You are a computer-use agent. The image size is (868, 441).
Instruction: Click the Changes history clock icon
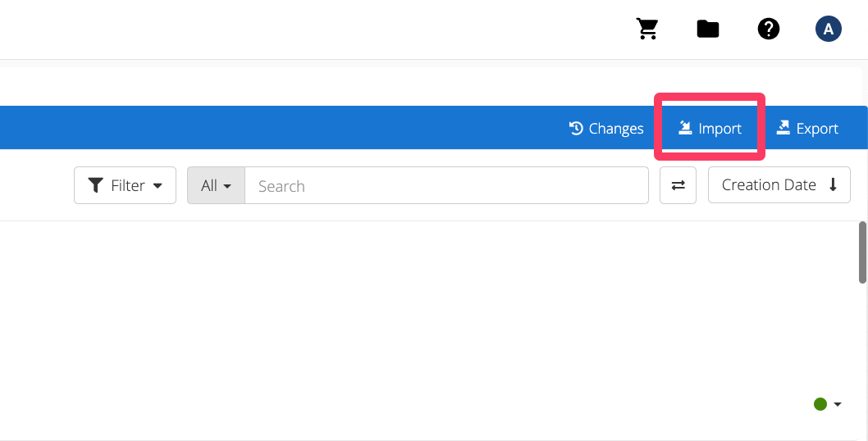[x=576, y=129]
